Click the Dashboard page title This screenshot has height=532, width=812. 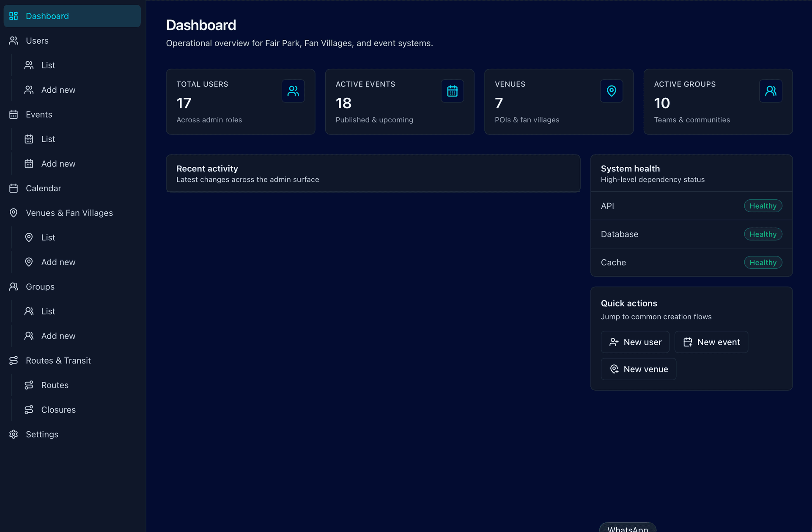tap(201, 25)
